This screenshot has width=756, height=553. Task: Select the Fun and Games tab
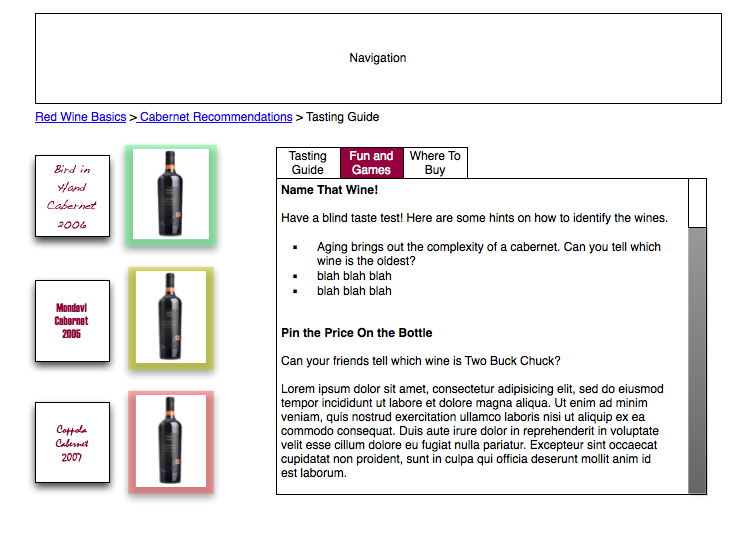(x=371, y=163)
